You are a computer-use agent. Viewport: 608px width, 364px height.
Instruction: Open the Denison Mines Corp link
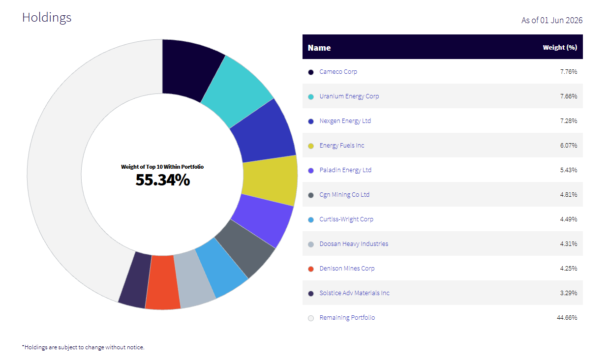347,269
